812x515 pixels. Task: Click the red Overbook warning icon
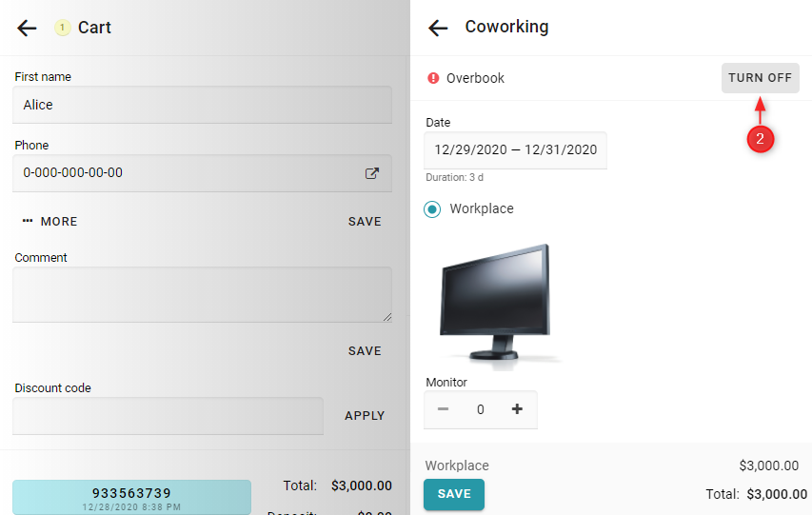tap(433, 78)
